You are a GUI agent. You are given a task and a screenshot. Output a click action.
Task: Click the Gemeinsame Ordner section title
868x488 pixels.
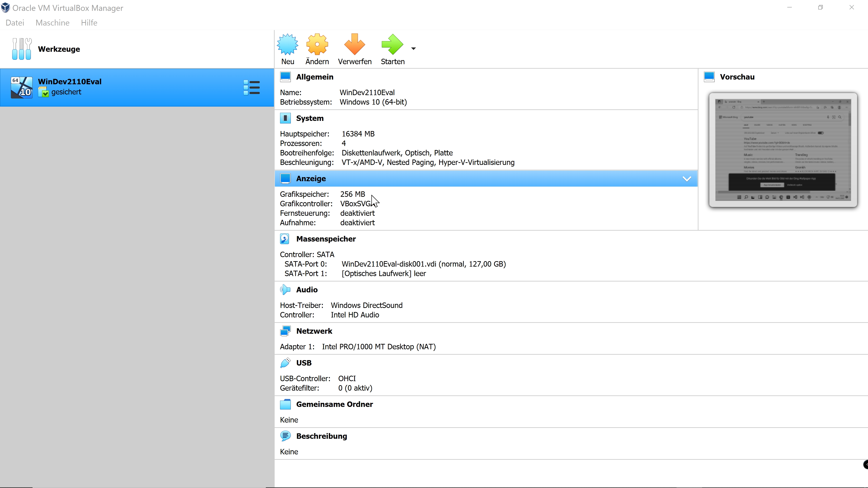click(334, 404)
